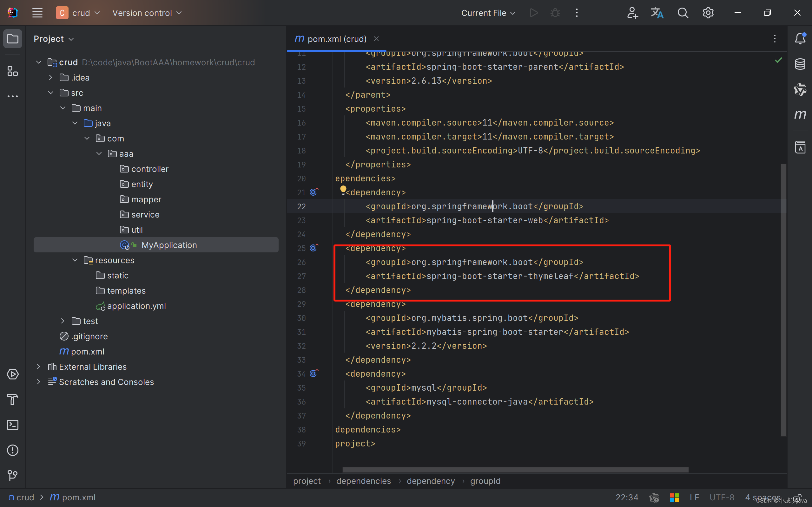Expand the test folder
This screenshot has height=507, width=812.
pos(63,321)
